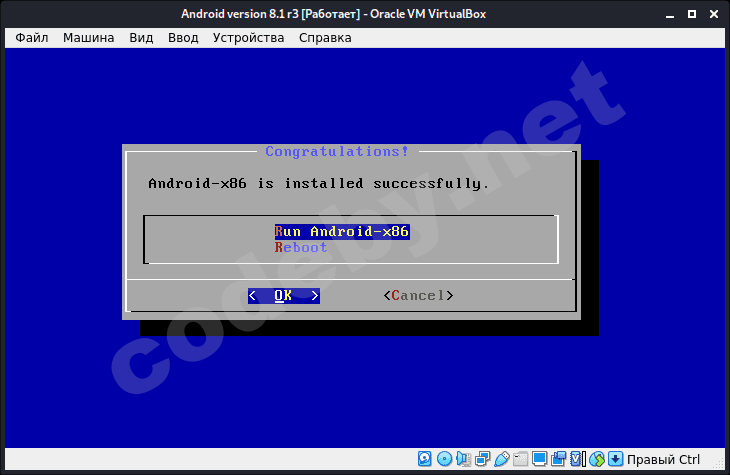Click the 'Android-x86 is installed successfully.' message
This screenshot has height=475, width=730.
[318, 183]
